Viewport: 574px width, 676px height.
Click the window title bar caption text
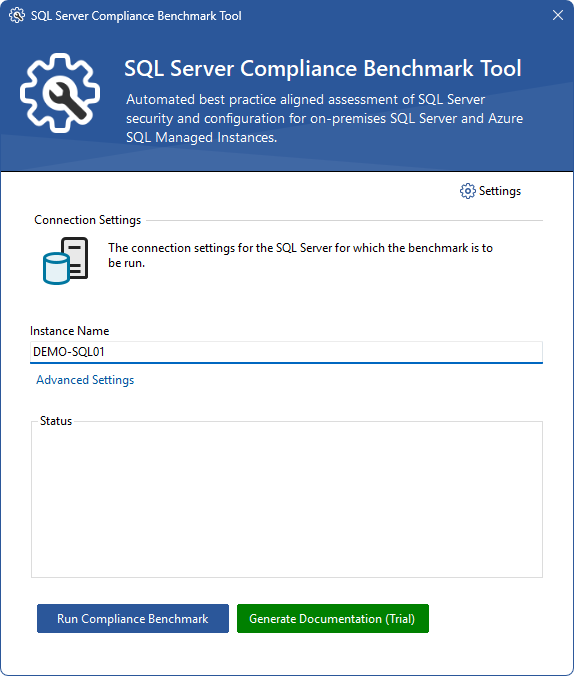pyautogui.click(x=136, y=16)
